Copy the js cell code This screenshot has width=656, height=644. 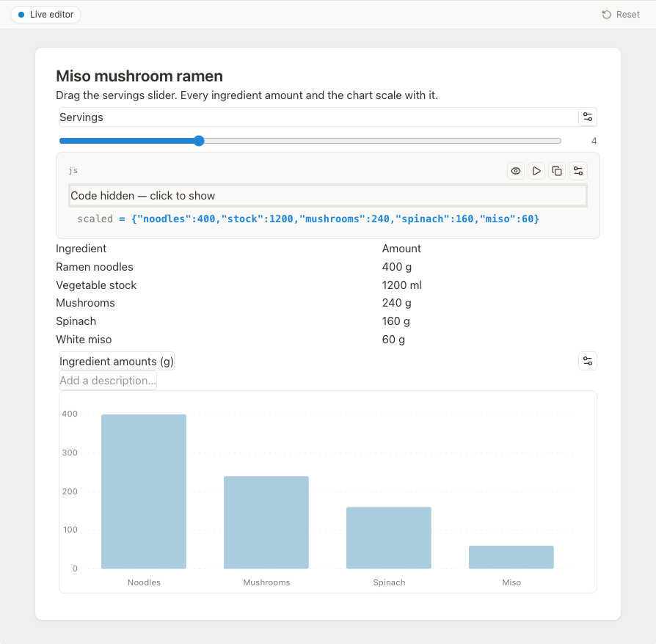pyautogui.click(x=557, y=171)
